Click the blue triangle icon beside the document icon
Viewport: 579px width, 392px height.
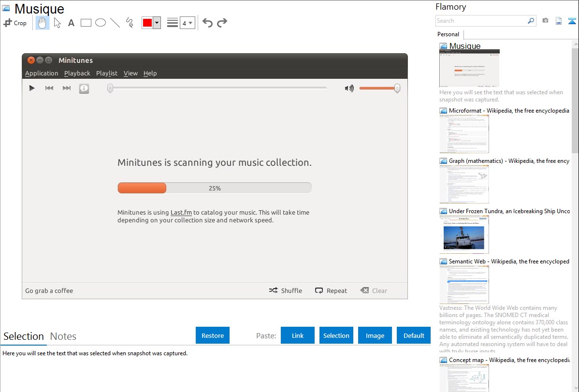tap(572, 21)
